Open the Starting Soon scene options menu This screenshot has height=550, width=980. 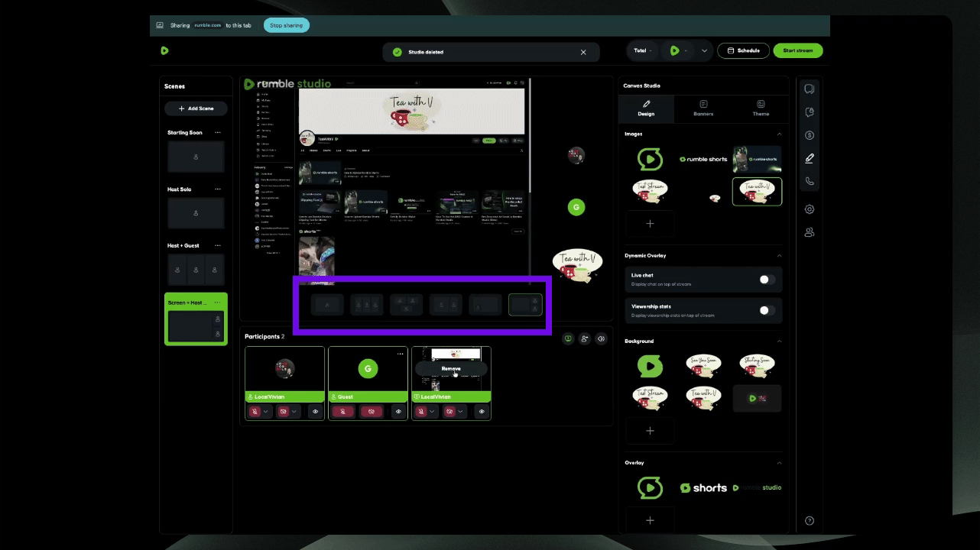218,132
